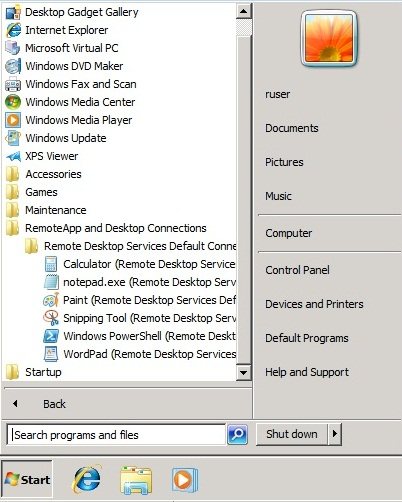The width and height of the screenshot is (402, 502).
Task: Click the 'Windows Media Center' label
Action: 80,102
